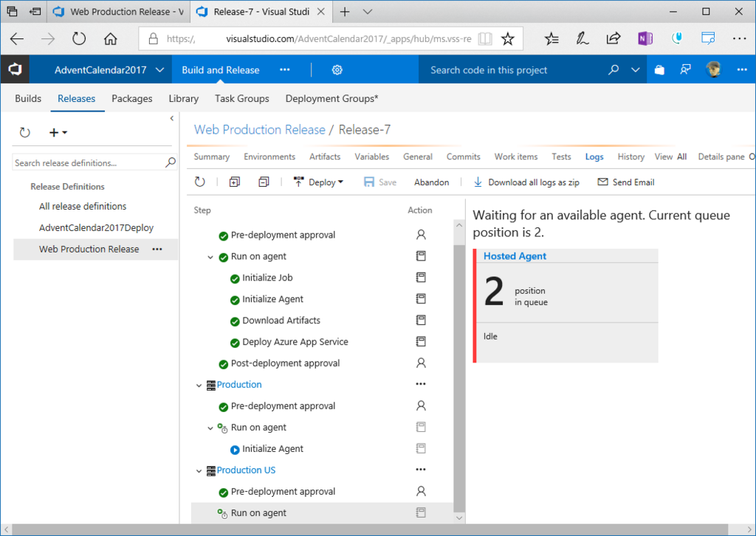
Task: Click the browser refresh button
Action: (79, 38)
